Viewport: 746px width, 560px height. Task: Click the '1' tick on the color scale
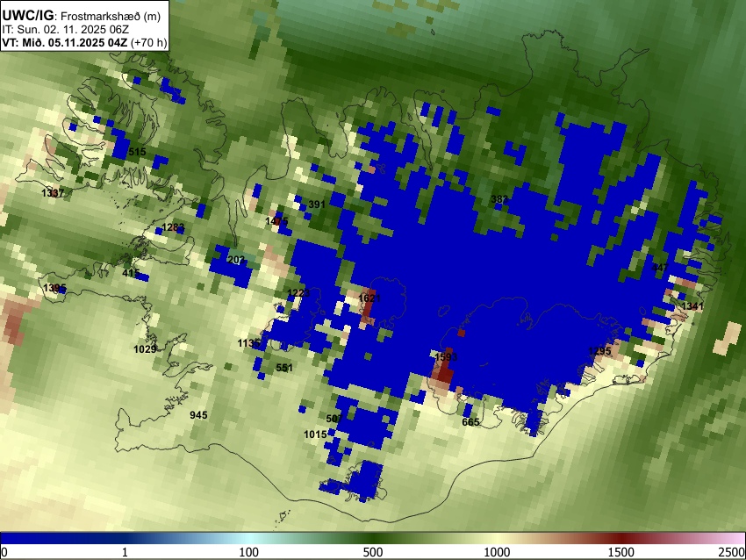coord(125,552)
